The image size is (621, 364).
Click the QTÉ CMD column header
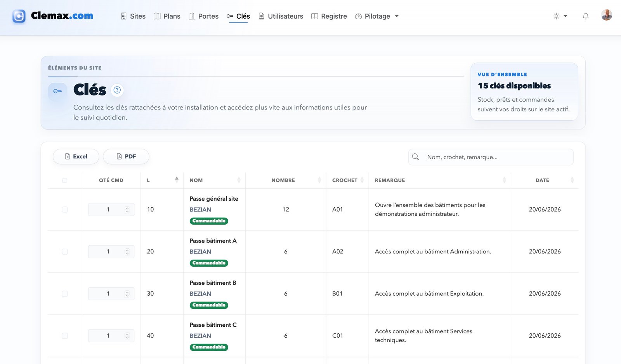[x=111, y=180]
